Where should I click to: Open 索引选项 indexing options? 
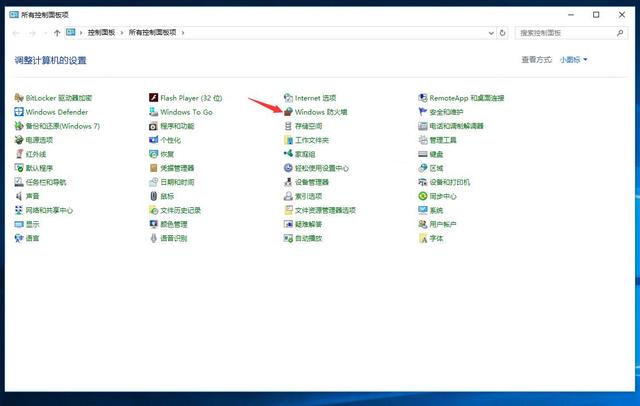point(303,196)
